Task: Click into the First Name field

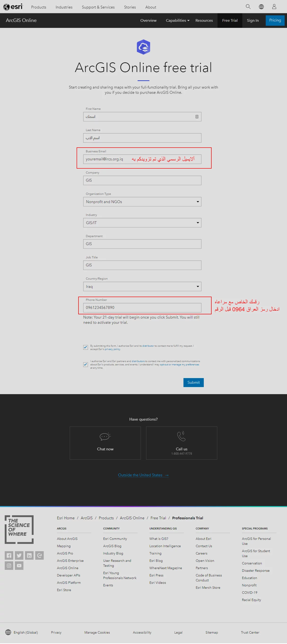Action: [x=142, y=117]
